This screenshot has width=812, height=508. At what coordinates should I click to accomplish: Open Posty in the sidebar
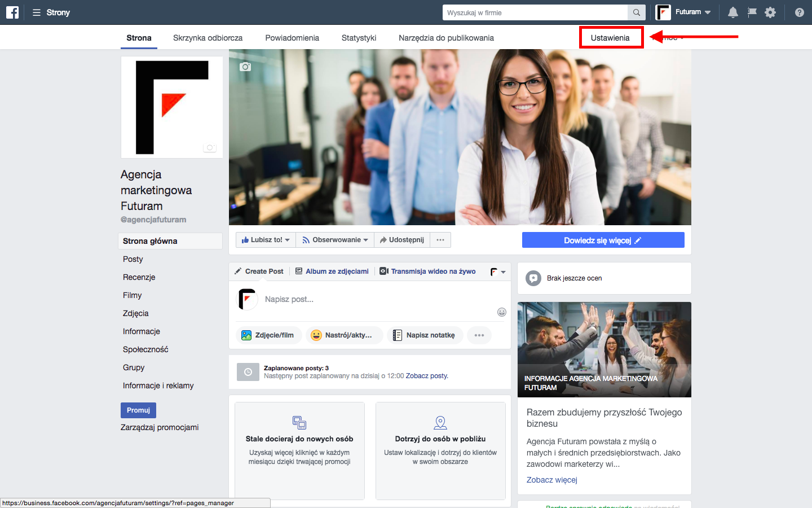pos(133,259)
